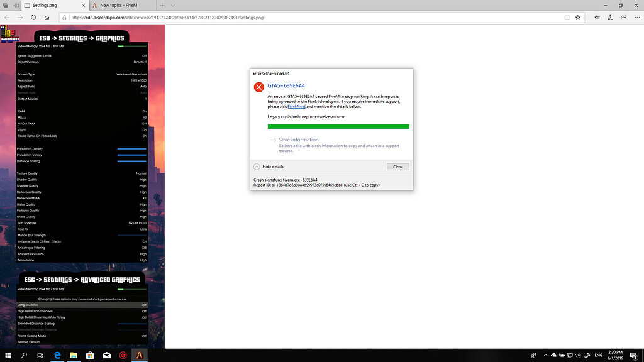Adjust the Distance Scaling slider
Screen dimensions: 644x362
(x=132, y=161)
